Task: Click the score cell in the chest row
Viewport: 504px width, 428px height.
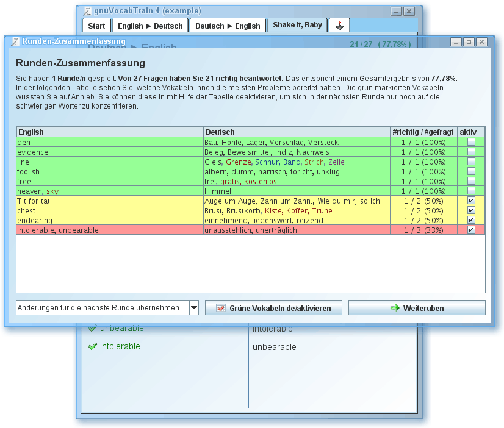Action: (x=423, y=210)
